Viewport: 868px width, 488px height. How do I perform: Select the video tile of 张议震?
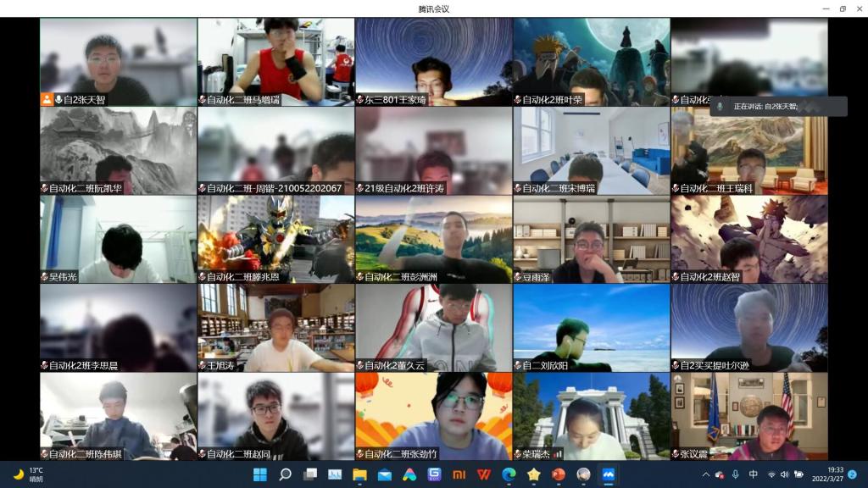pyautogui.click(x=748, y=416)
